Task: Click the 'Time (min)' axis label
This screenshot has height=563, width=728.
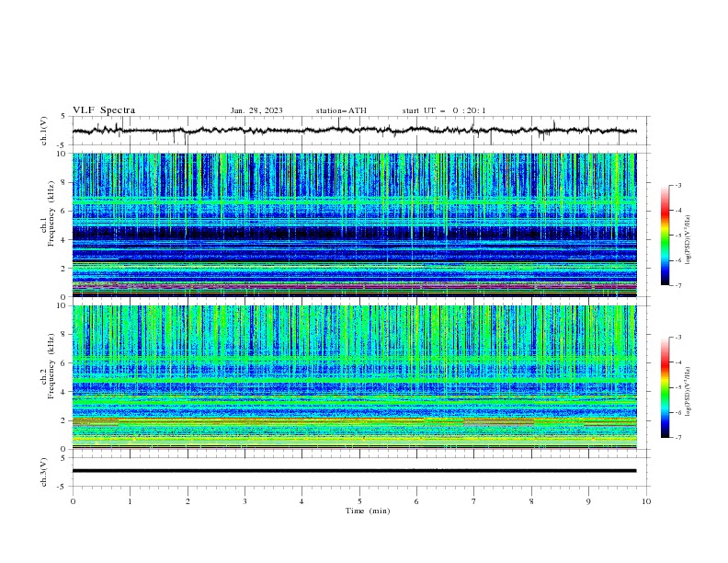Action: pyautogui.click(x=368, y=511)
